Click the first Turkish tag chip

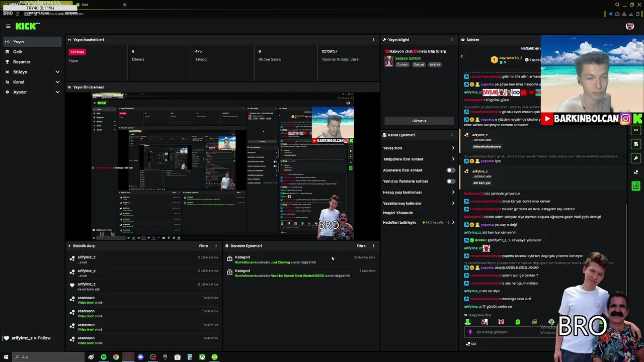(403, 65)
